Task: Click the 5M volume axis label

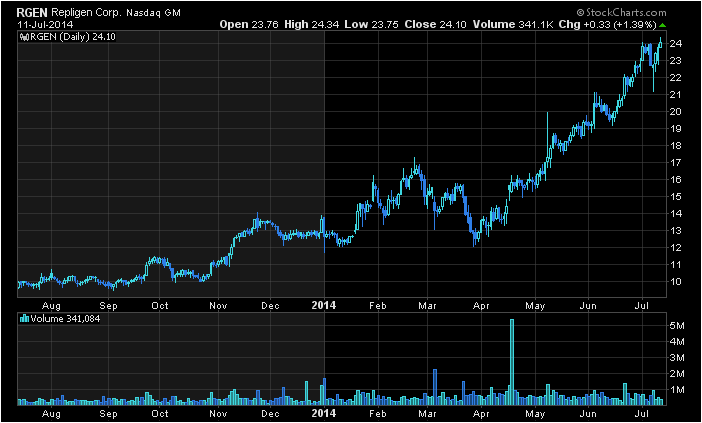Action: click(678, 326)
